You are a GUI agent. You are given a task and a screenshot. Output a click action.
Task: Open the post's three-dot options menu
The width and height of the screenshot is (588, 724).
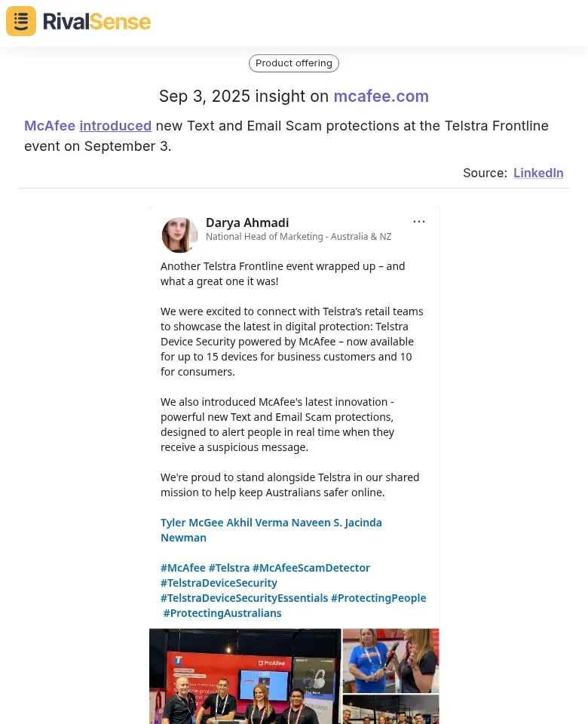[x=418, y=222]
